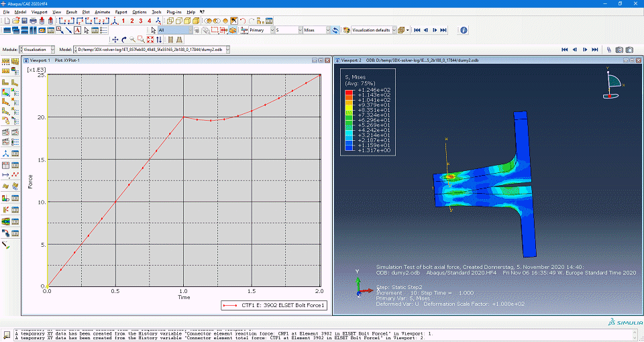Open the Plug-ins menu
Screen dimensions: 644x342
pyautogui.click(x=174, y=12)
